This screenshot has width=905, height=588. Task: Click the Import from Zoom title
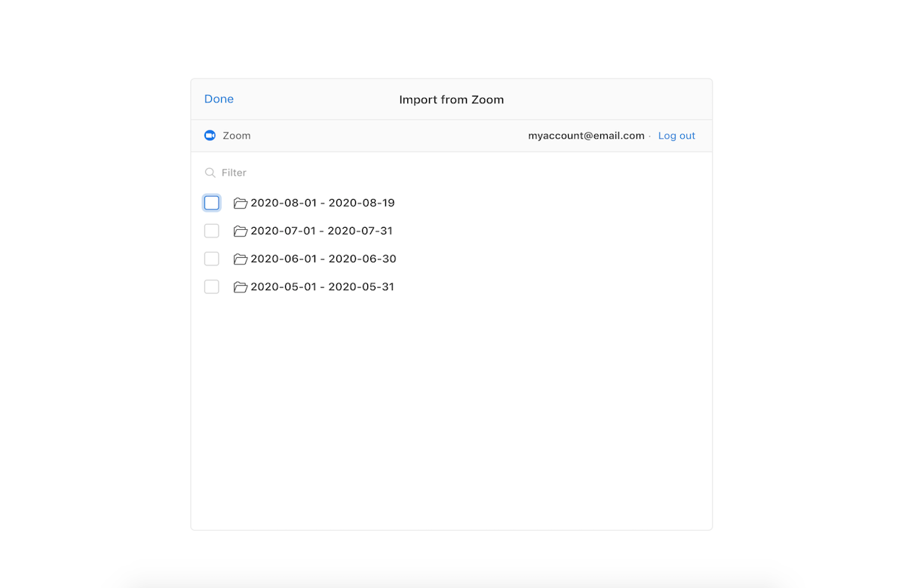click(x=452, y=100)
